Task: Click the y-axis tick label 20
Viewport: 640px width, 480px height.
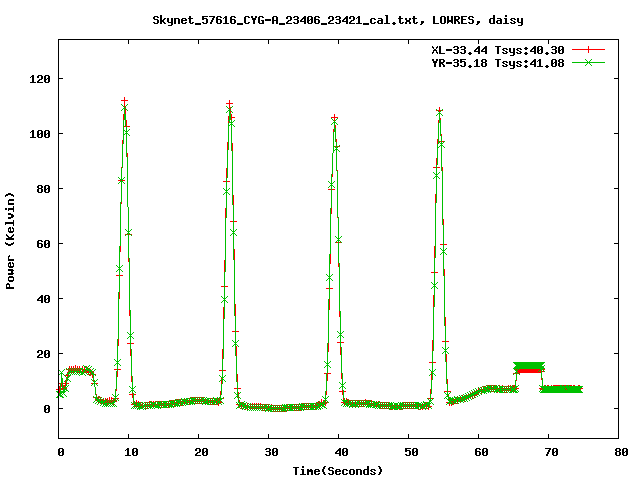Action: tap(43, 354)
